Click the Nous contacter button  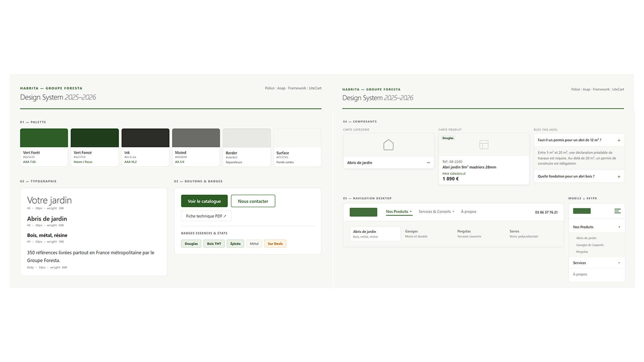(x=253, y=201)
